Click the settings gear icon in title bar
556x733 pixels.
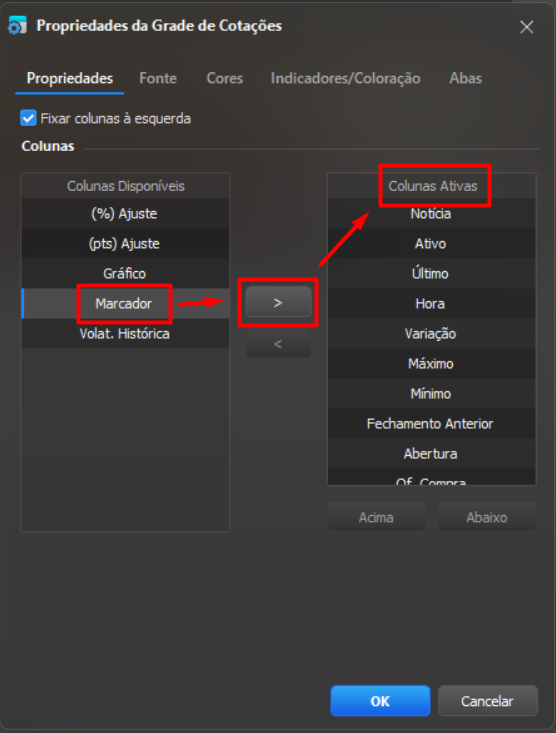pos(17,26)
